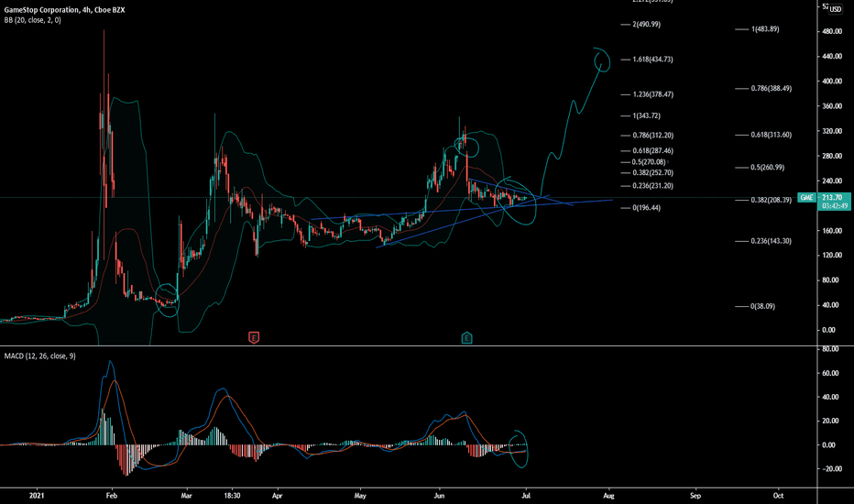Click the MACD scale 60.00 label
Screen dimensions: 854x504
(x=830, y=373)
